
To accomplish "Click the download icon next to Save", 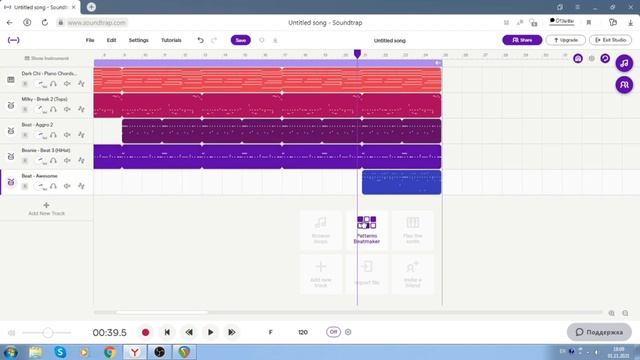I will [x=275, y=40].
